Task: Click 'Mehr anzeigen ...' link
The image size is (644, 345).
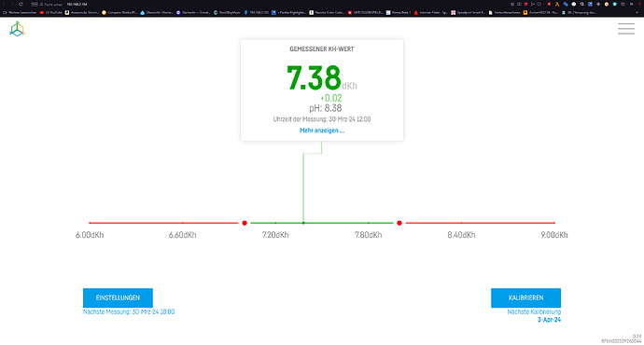Action: point(322,131)
